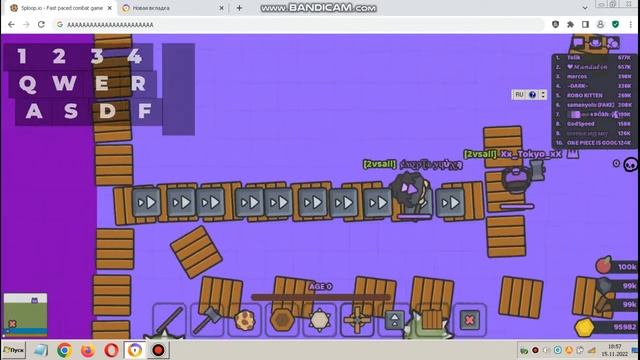Image resolution: width=640 pixels, height=360 pixels.
Task: Click the S key overlay button
Action: tap(71, 111)
